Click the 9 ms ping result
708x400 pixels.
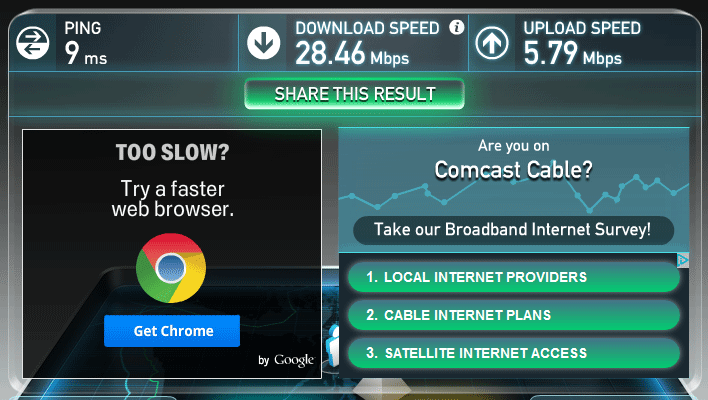pos(86,54)
